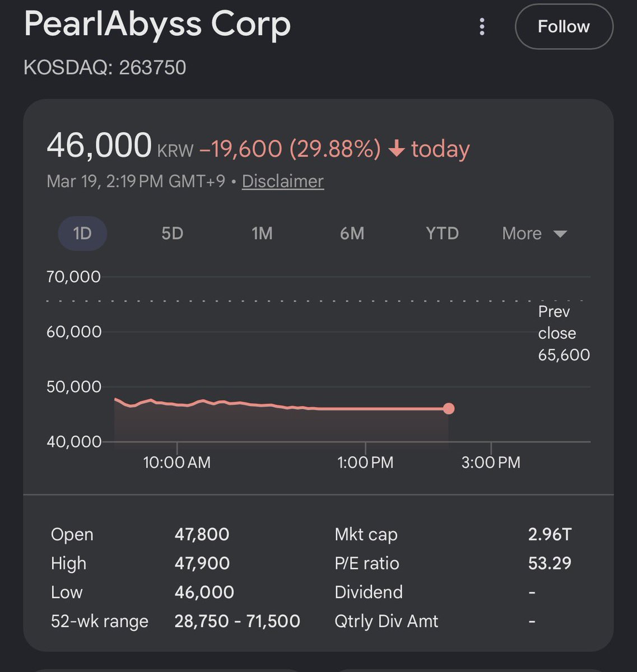Switch to the 5D chart range

click(173, 233)
